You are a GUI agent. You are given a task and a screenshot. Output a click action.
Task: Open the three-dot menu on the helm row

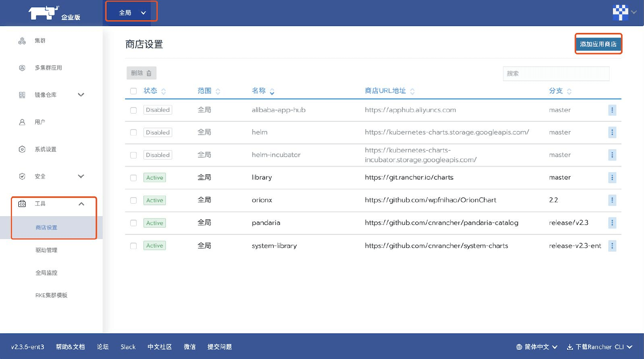coord(612,132)
